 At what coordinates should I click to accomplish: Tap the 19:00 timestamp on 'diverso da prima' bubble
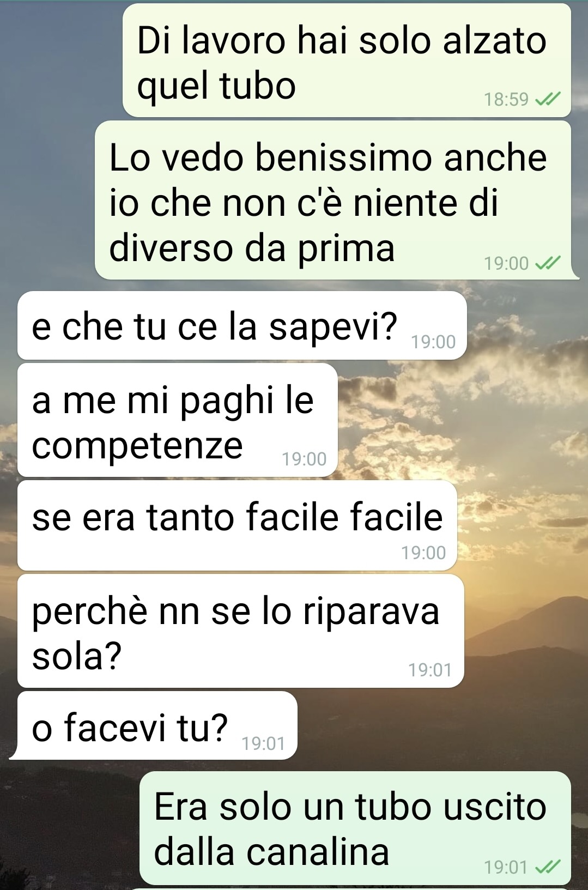(506, 264)
